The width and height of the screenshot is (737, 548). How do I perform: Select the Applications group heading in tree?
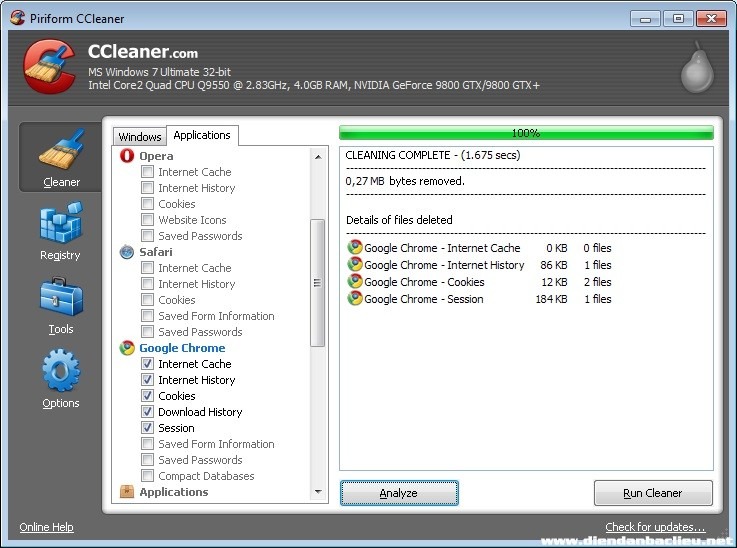click(x=173, y=492)
